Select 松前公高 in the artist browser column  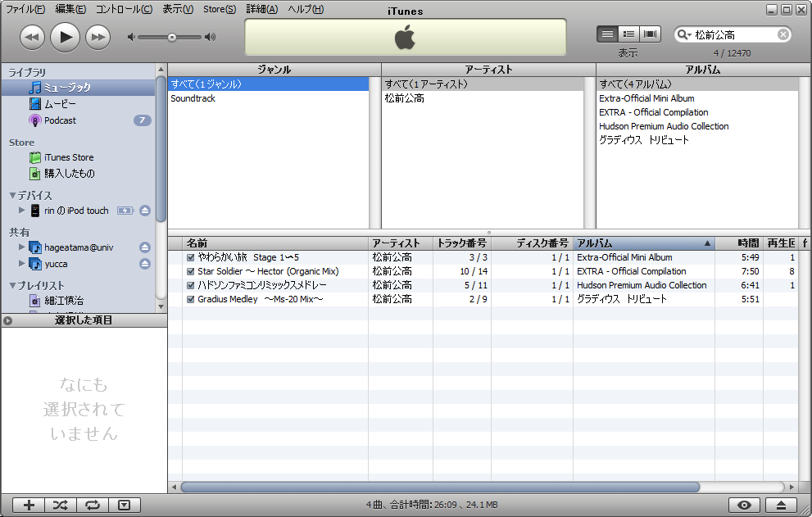pyautogui.click(x=483, y=98)
